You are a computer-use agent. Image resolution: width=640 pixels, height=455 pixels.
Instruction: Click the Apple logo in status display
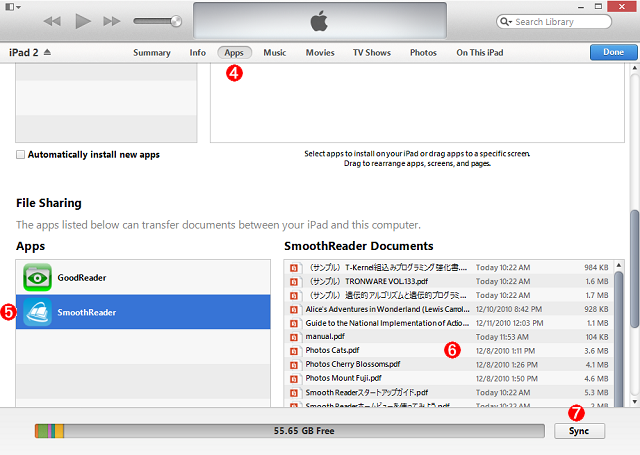[x=319, y=21]
